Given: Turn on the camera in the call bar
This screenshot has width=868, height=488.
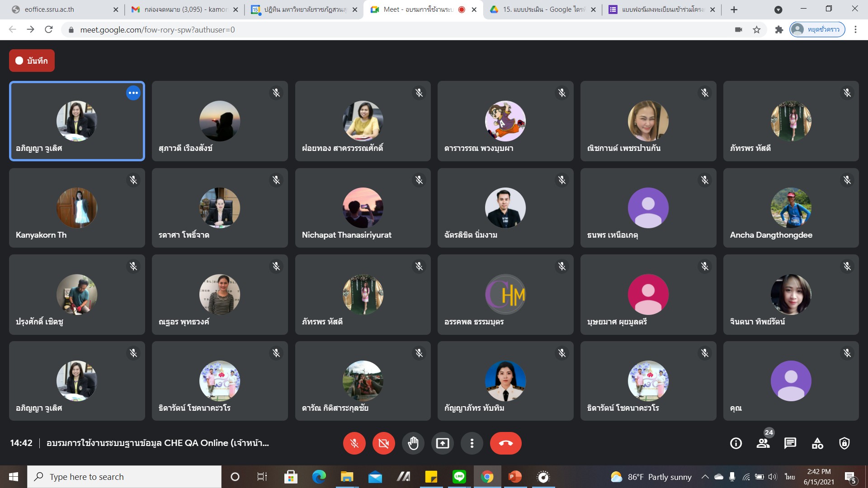Looking at the screenshot, I should point(383,443).
